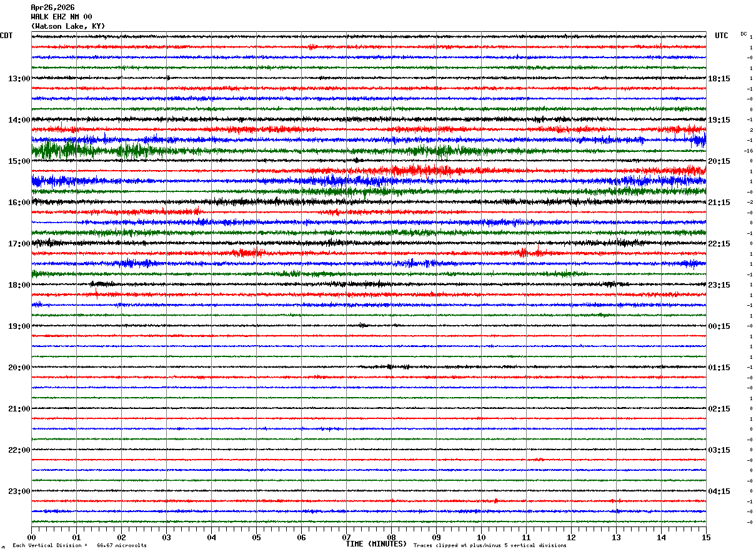This screenshot has width=756, height=554.
Task: Click the Each Vertical Division 66.67 microvolts note
Action: pyautogui.click(x=79, y=545)
